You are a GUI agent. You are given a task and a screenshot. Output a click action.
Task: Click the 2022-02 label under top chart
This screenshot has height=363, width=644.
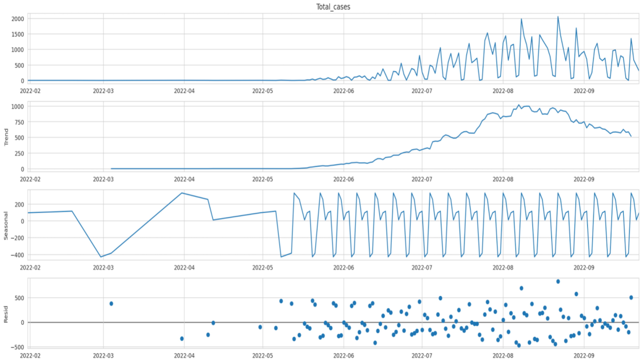pyautogui.click(x=30, y=91)
